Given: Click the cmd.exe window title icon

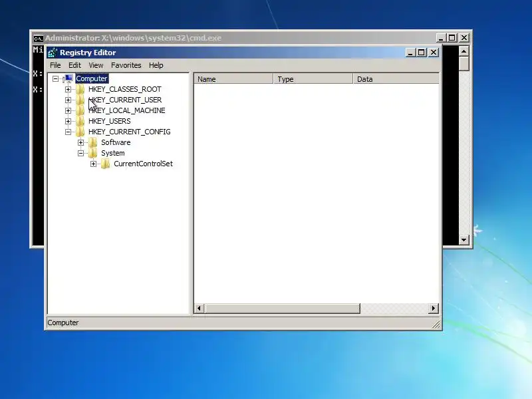Looking at the screenshot, I should click(x=39, y=38).
